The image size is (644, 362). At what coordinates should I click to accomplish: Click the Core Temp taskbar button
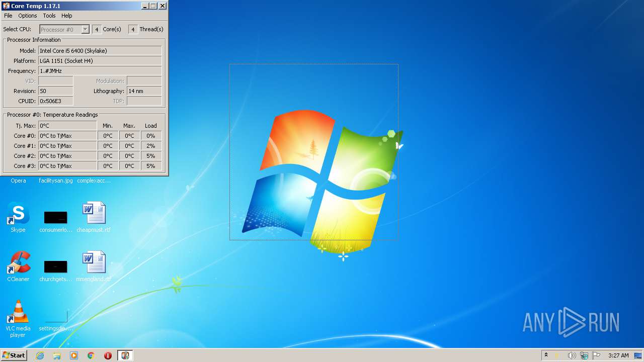(125, 355)
